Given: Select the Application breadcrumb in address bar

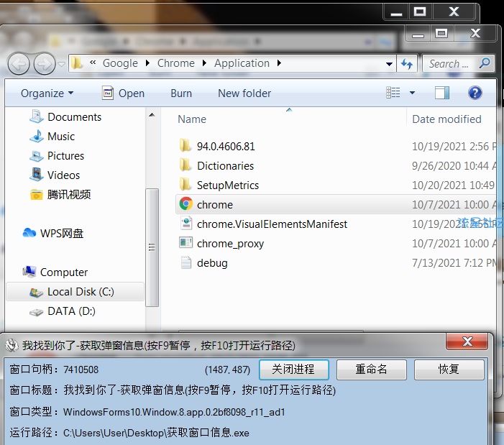Looking at the screenshot, I should (x=242, y=63).
